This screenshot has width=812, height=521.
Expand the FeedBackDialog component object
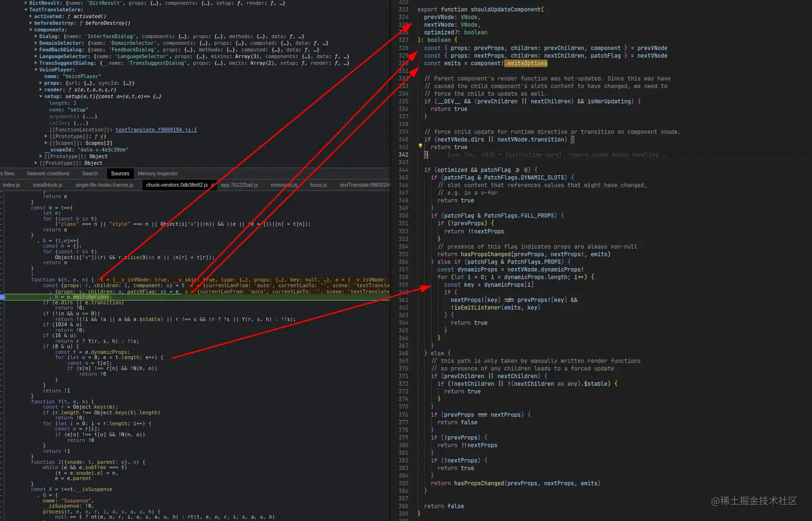(x=36, y=50)
